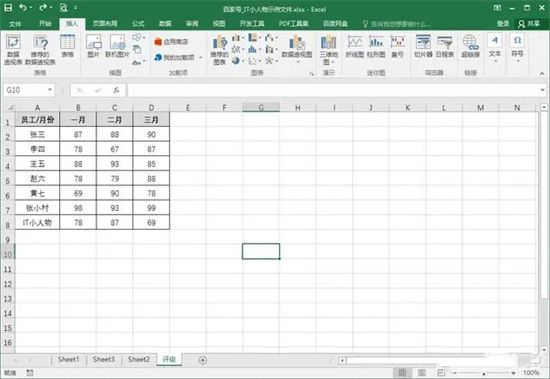Select cell A8 containing IT小人物
The image size is (550, 379).
37,222
